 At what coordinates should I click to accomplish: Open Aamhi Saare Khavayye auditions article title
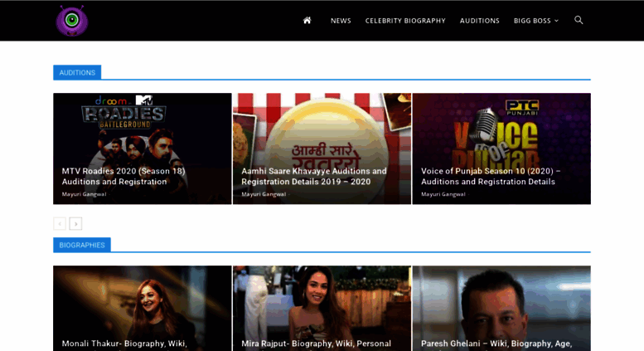314,176
